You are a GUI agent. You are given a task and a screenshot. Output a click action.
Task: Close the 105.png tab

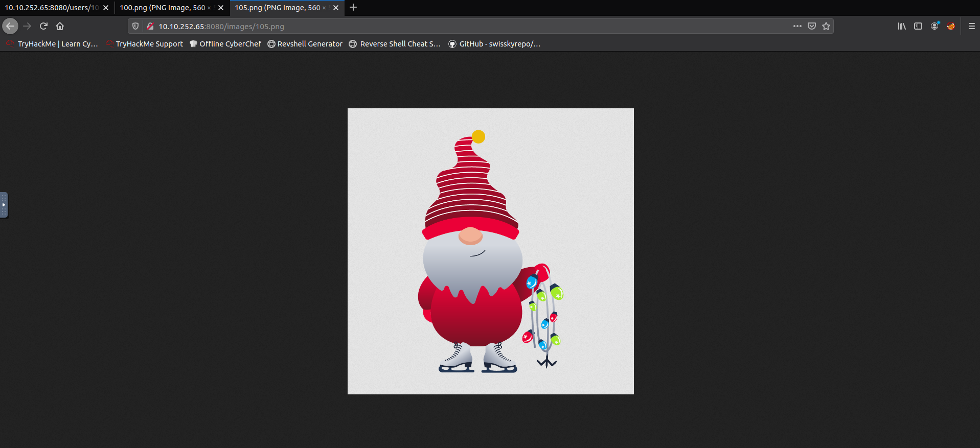(336, 8)
